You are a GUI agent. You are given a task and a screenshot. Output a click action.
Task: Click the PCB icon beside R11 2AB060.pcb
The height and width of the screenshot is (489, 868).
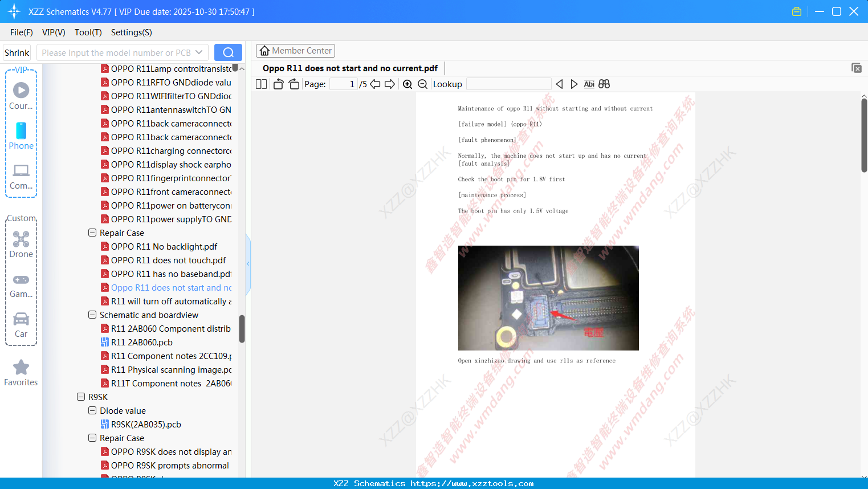(105, 343)
